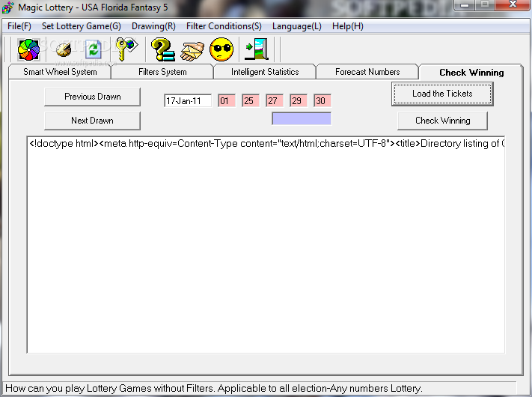Close the Magic Lottery window
The width and height of the screenshot is (532, 397).
coord(513,4)
